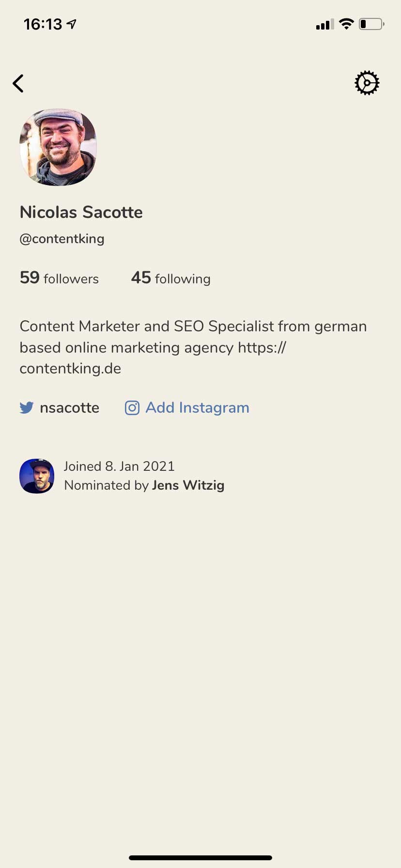Open settings via the gear icon
401x868 pixels.
tap(367, 83)
